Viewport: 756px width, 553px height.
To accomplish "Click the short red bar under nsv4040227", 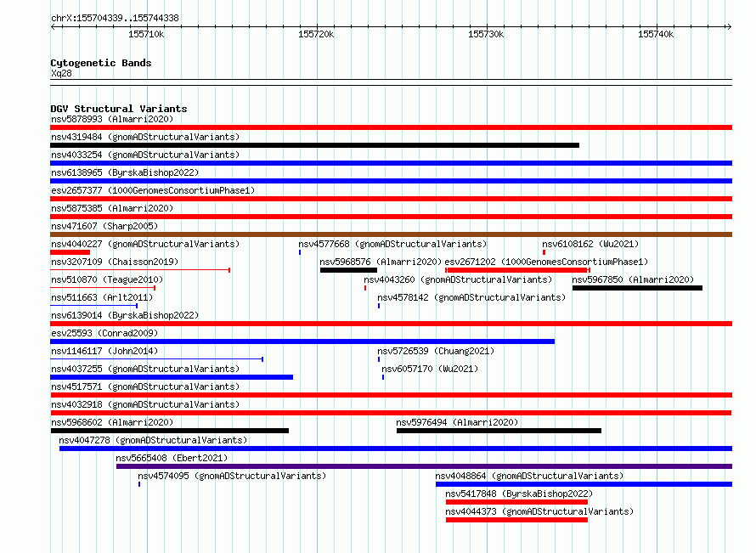I will 71,252.
